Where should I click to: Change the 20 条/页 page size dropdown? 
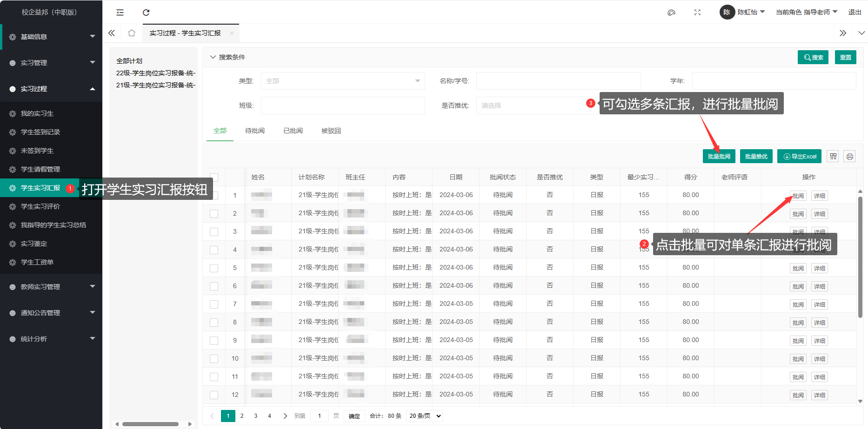pos(424,416)
